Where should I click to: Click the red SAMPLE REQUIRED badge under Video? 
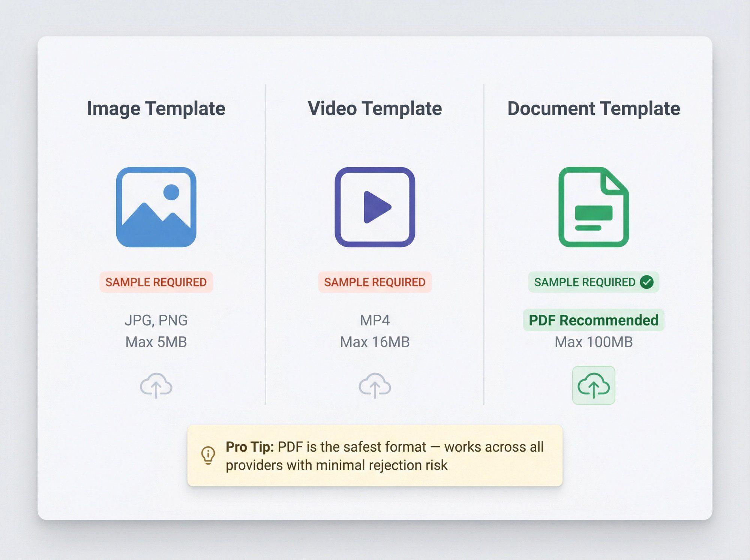tap(375, 282)
